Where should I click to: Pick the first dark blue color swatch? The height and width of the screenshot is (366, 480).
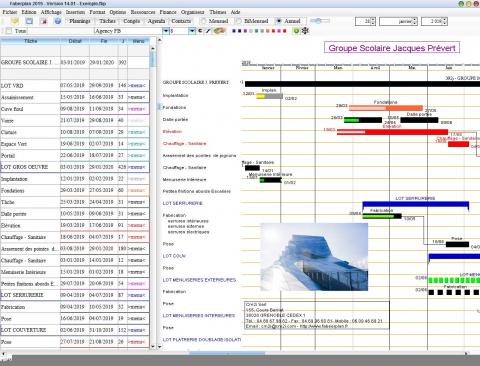(x=234, y=31)
